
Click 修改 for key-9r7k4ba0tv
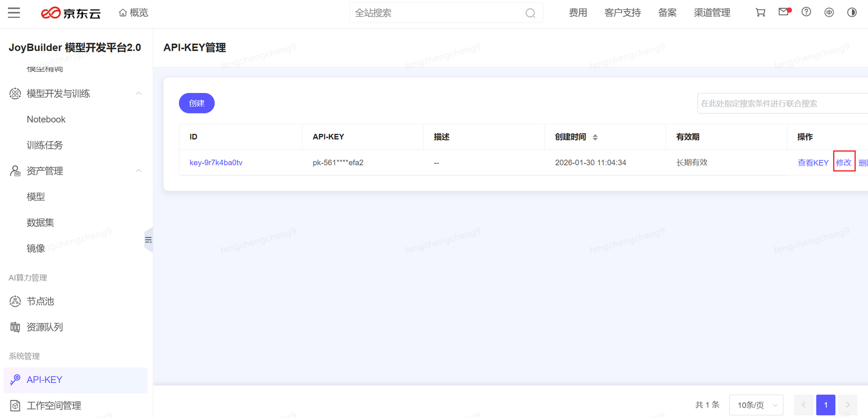pos(844,163)
